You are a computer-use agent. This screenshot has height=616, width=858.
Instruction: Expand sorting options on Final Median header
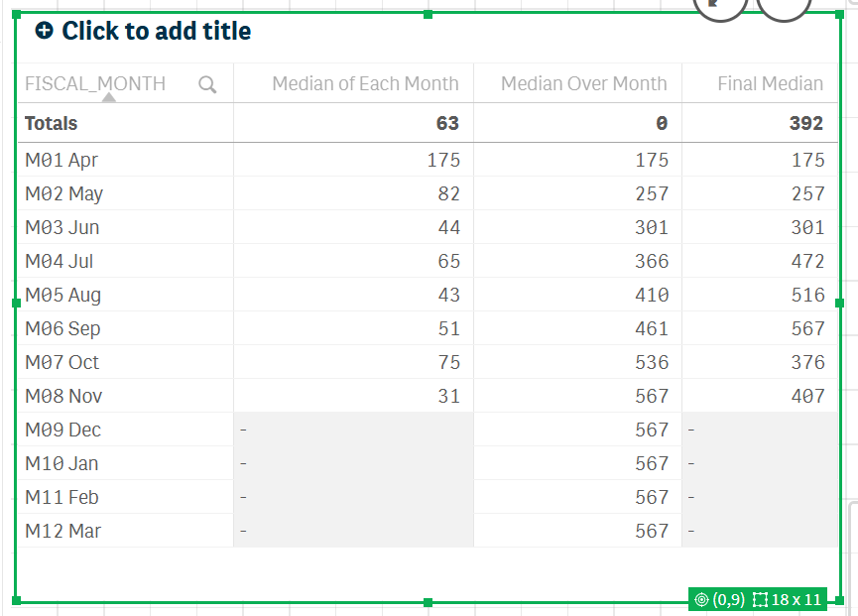776,84
